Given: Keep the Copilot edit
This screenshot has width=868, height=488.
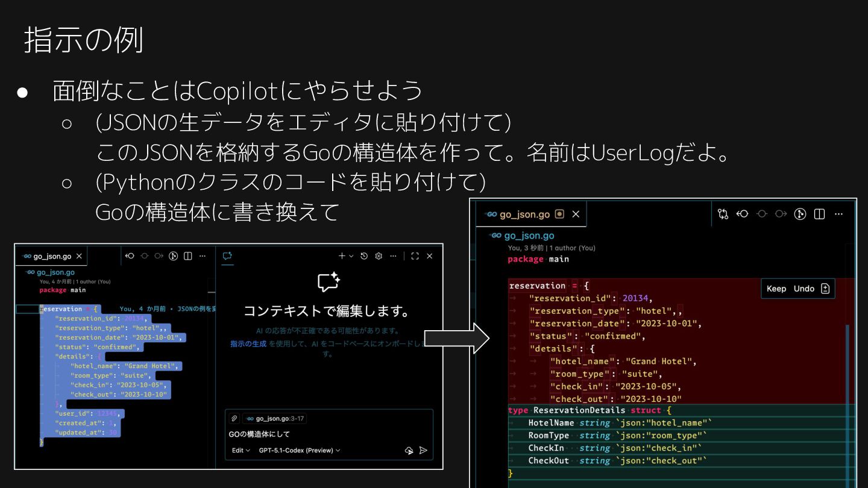Looking at the screenshot, I should [776, 289].
